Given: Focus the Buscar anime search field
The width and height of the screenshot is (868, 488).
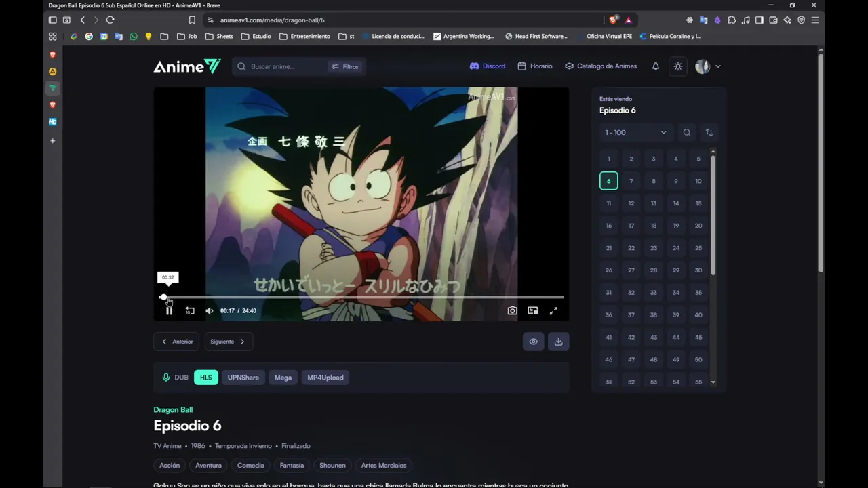Looking at the screenshot, I should [x=288, y=66].
